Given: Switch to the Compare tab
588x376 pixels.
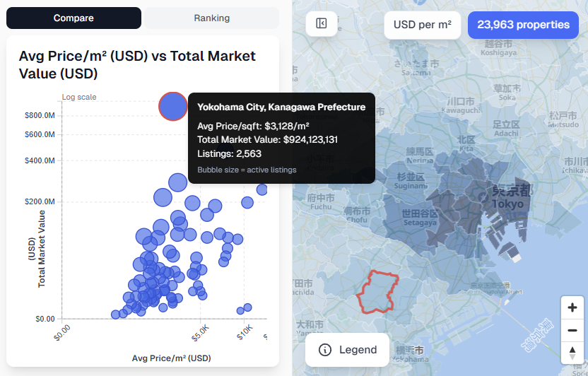Looking at the screenshot, I should pyautogui.click(x=74, y=18).
